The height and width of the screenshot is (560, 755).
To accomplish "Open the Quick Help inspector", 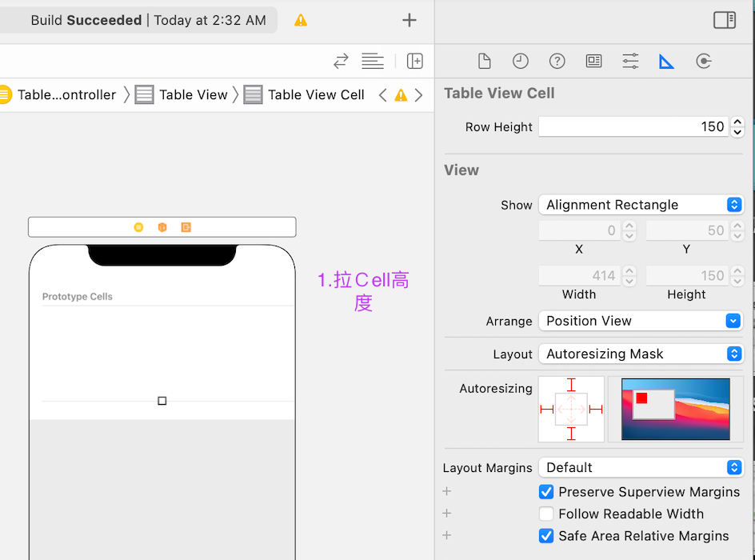I will click(x=557, y=61).
